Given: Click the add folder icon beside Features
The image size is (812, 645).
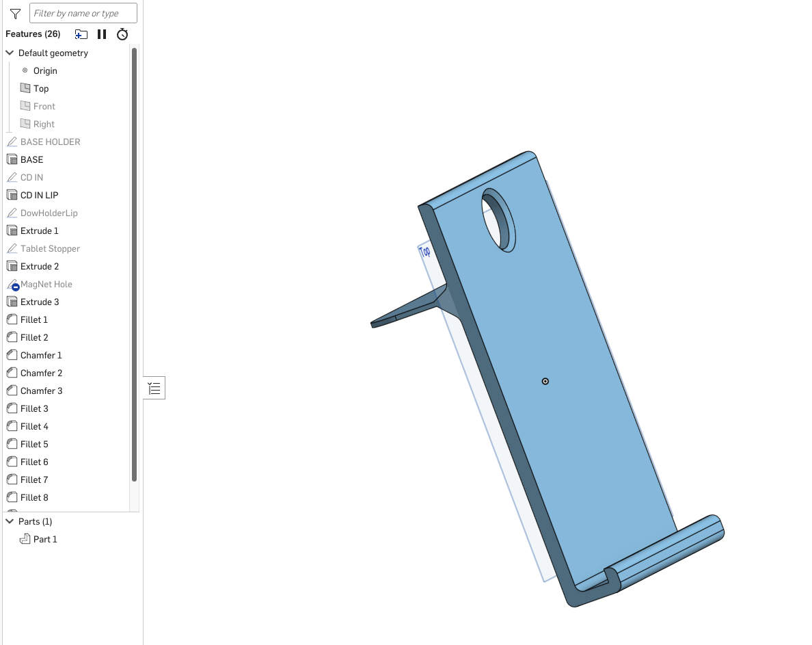Looking at the screenshot, I should coord(81,34).
